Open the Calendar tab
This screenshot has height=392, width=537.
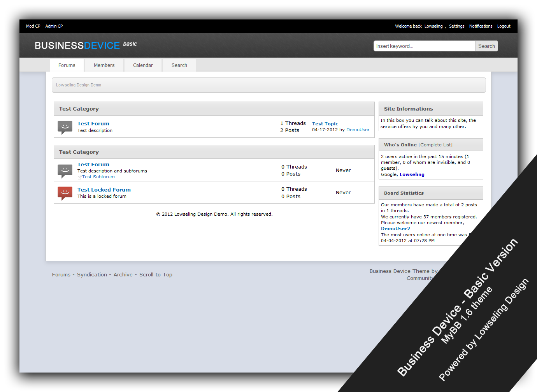point(143,65)
